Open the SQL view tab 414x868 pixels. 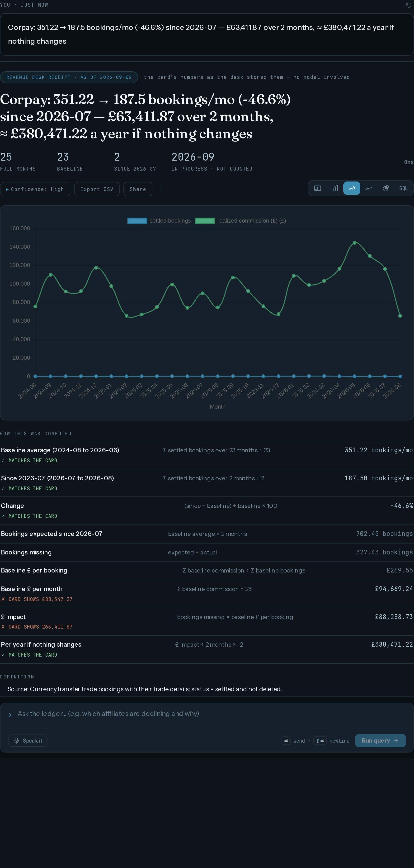coord(403,188)
